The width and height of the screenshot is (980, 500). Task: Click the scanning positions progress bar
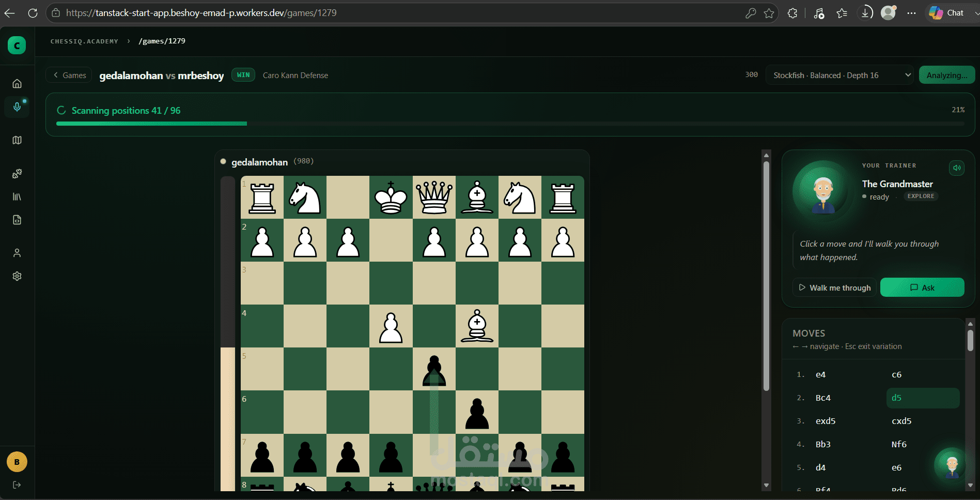[x=510, y=124]
